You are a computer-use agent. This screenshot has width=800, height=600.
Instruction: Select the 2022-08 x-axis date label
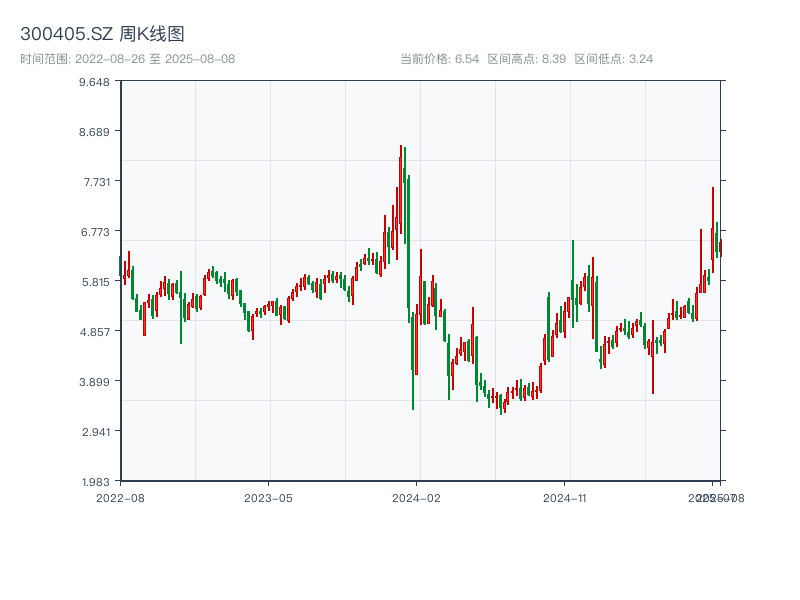120,497
